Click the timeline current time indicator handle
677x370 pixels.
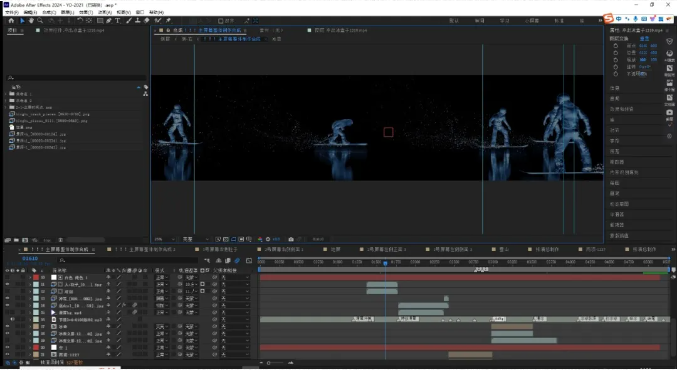[x=385, y=263]
